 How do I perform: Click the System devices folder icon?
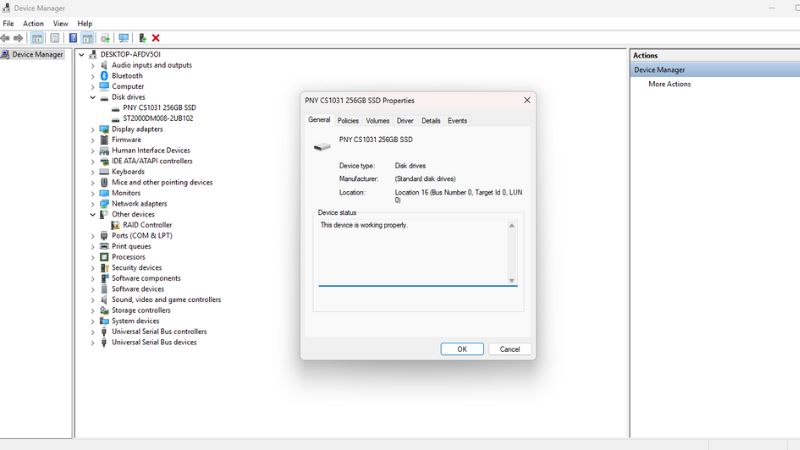point(104,321)
